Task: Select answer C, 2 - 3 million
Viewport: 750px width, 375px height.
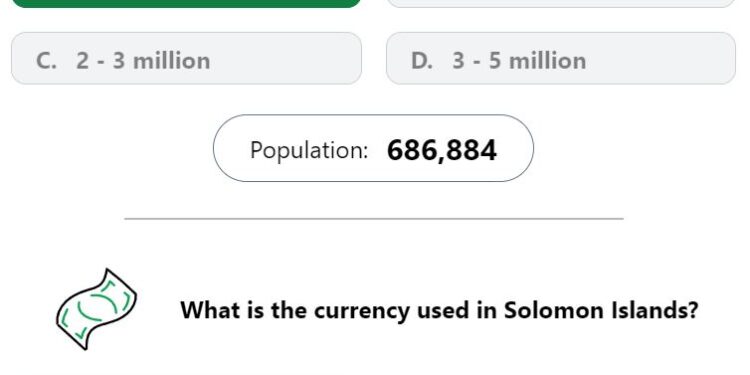Action: [x=186, y=58]
